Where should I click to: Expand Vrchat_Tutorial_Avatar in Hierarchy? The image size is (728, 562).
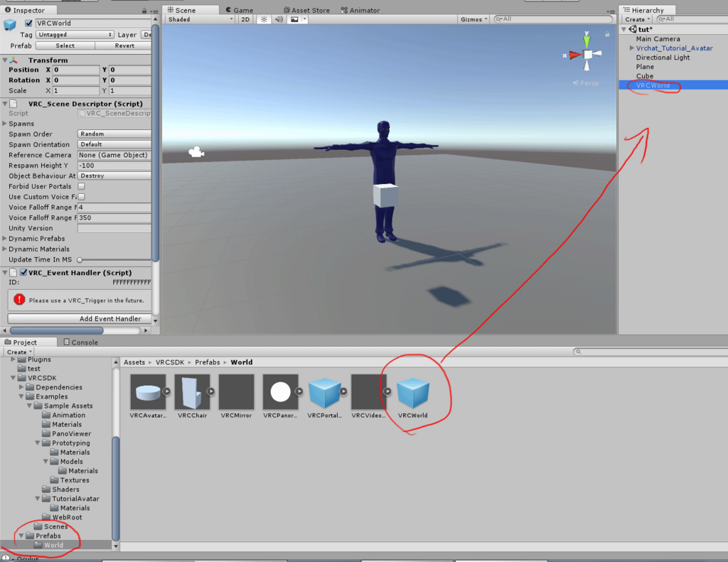(631, 48)
